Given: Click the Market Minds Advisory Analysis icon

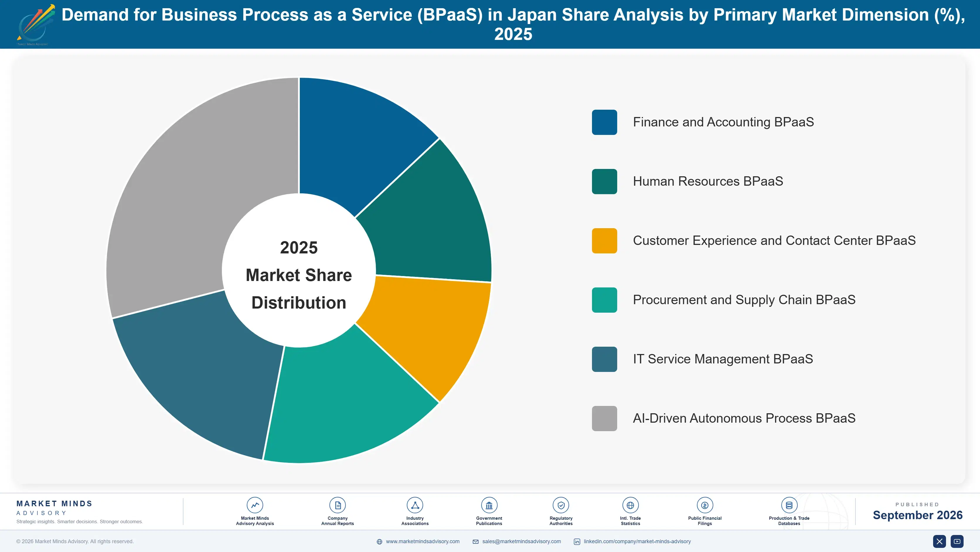Looking at the screenshot, I should (x=254, y=505).
